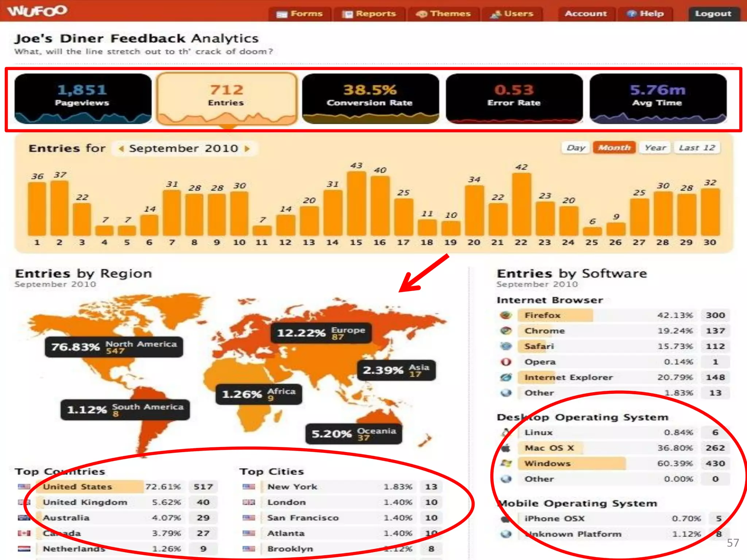This screenshot has width=747, height=560.
Task: Click the Firefox browser icon
Action: (506, 315)
